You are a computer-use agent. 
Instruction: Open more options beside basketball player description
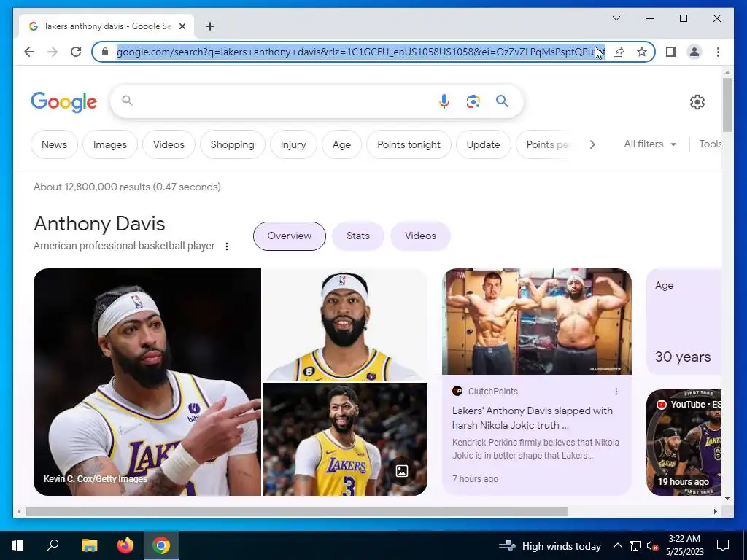227,246
